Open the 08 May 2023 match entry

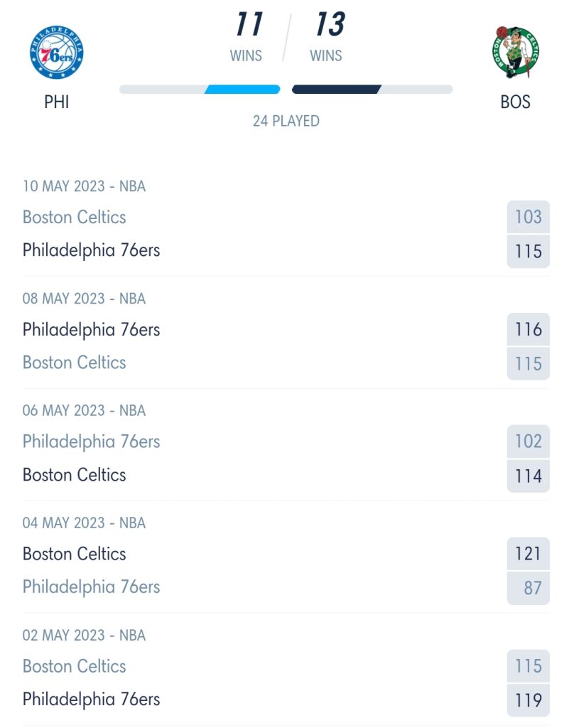tap(286, 338)
